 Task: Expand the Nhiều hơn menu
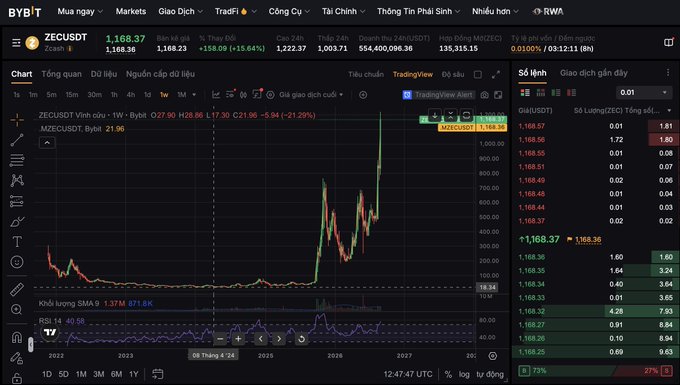495,12
